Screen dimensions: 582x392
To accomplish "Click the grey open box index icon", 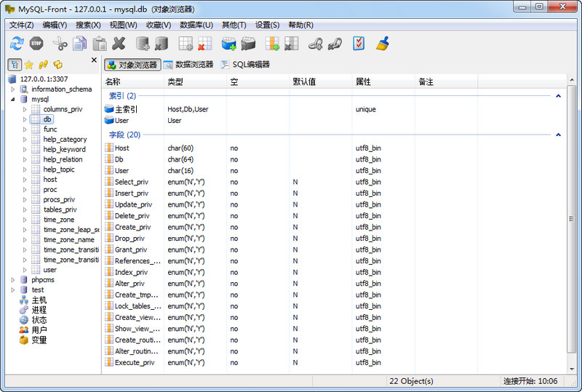I will click(x=248, y=44).
